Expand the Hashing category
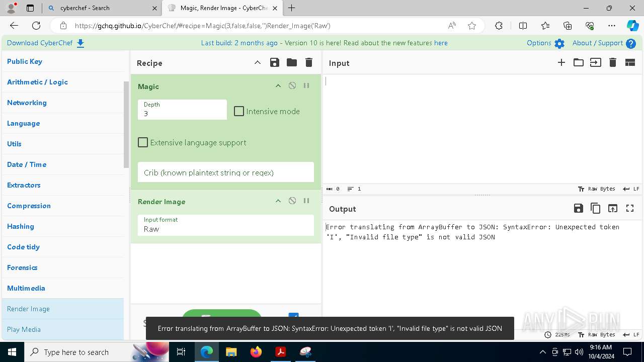The height and width of the screenshot is (362, 644). 63,226
